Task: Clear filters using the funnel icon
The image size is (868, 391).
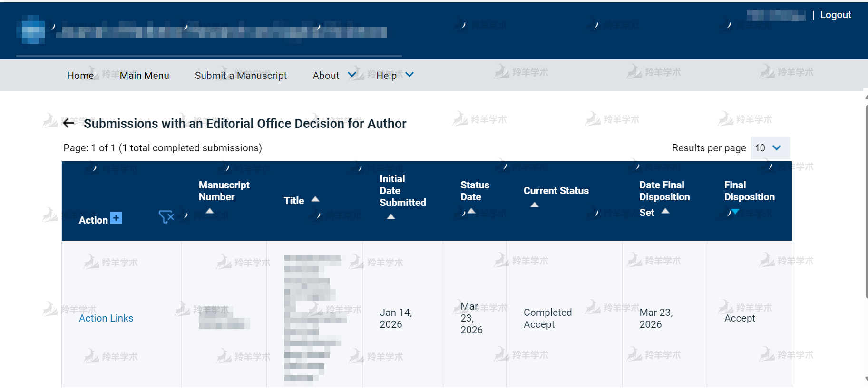Action: point(166,217)
